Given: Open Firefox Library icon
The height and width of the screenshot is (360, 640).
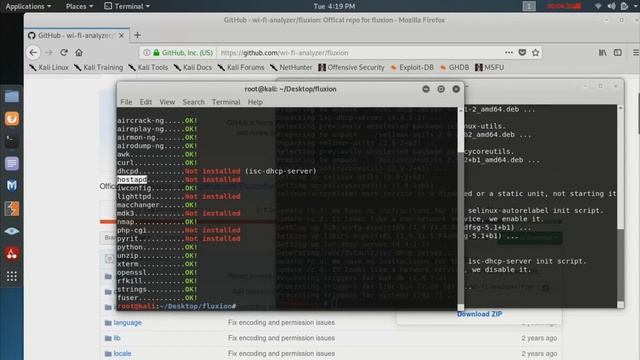Looking at the screenshot, I should tap(602, 52).
